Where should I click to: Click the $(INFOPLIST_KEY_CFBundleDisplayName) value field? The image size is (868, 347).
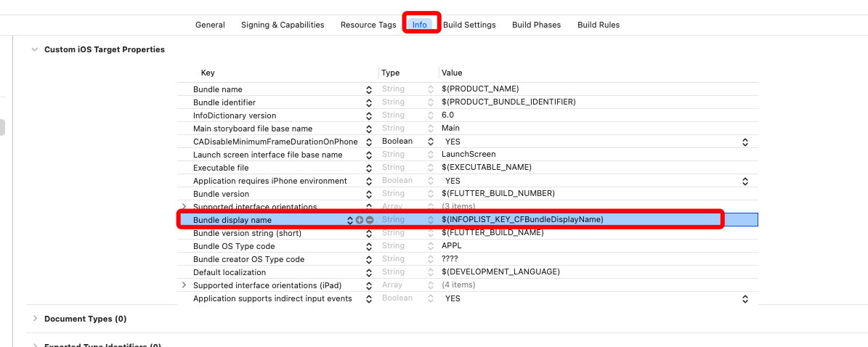coord(522,219)
